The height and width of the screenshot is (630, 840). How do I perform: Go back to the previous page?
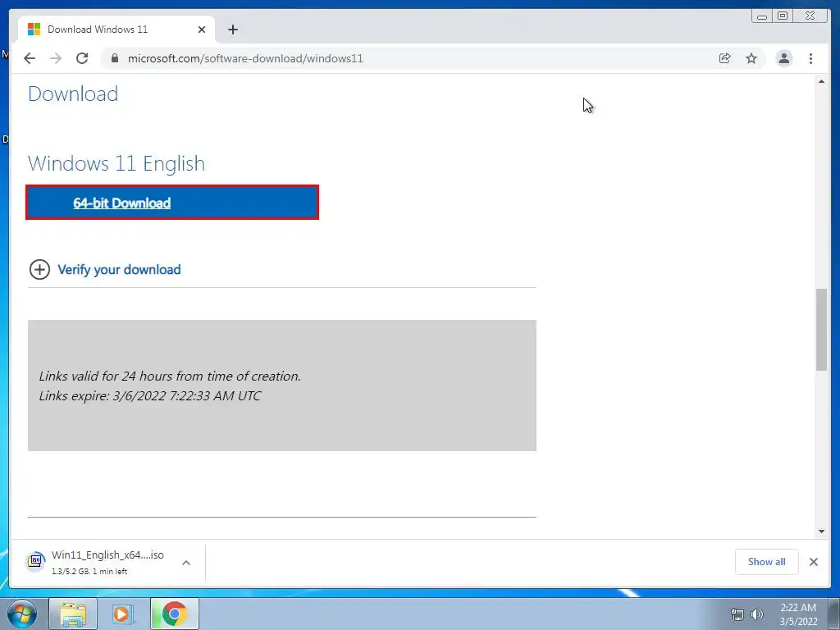click(30, 58)
